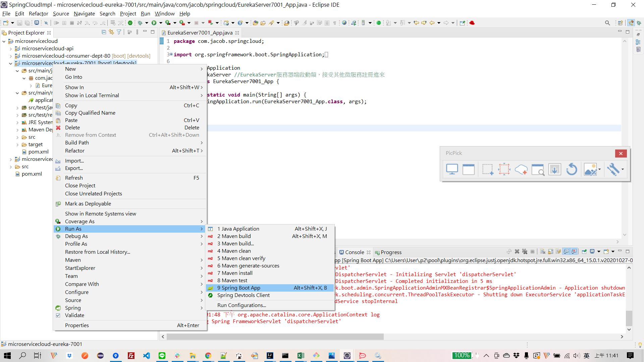Expand the target folder node

point(17,144)
